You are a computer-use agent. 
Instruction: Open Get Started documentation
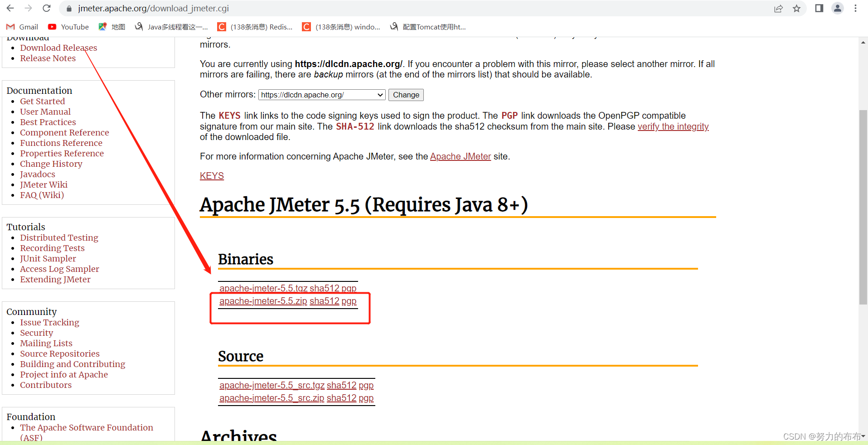(x=43, y=101)
